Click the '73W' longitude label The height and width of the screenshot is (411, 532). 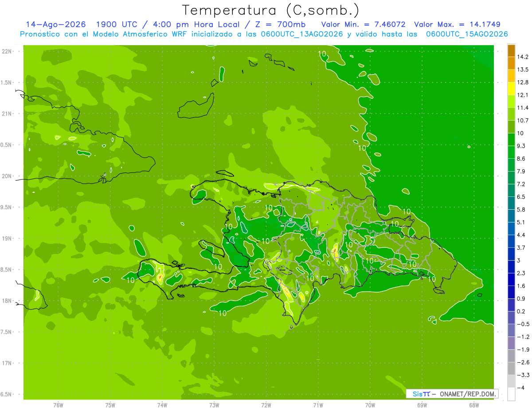[x=214, y=405]
